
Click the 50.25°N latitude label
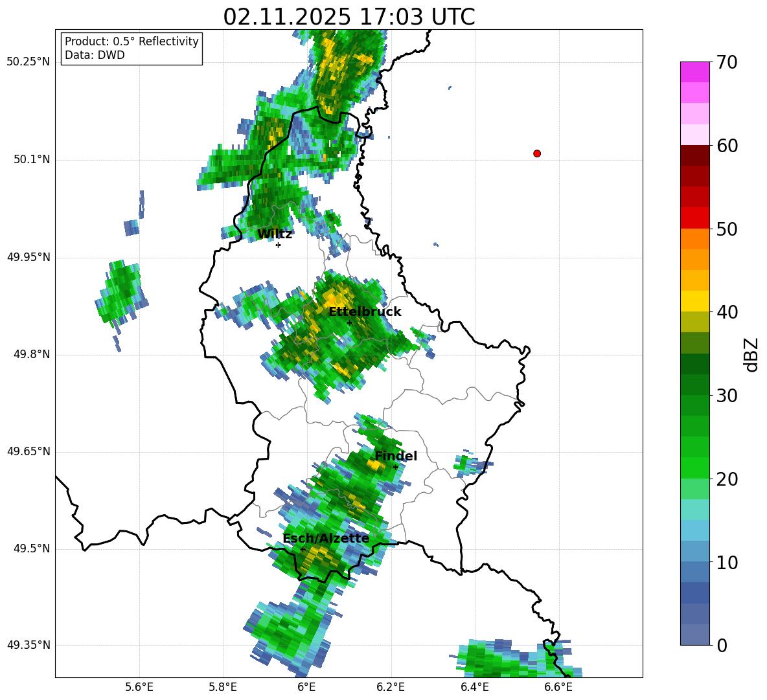(29, 62)
